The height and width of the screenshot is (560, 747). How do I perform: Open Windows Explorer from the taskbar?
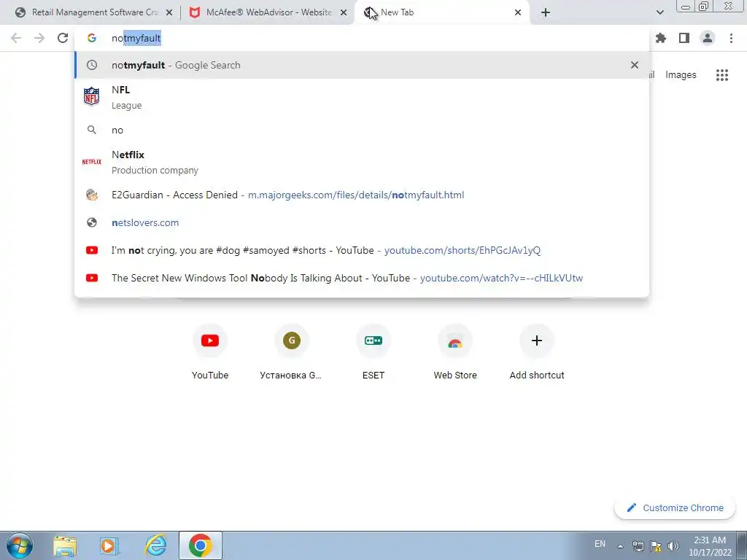65,545
